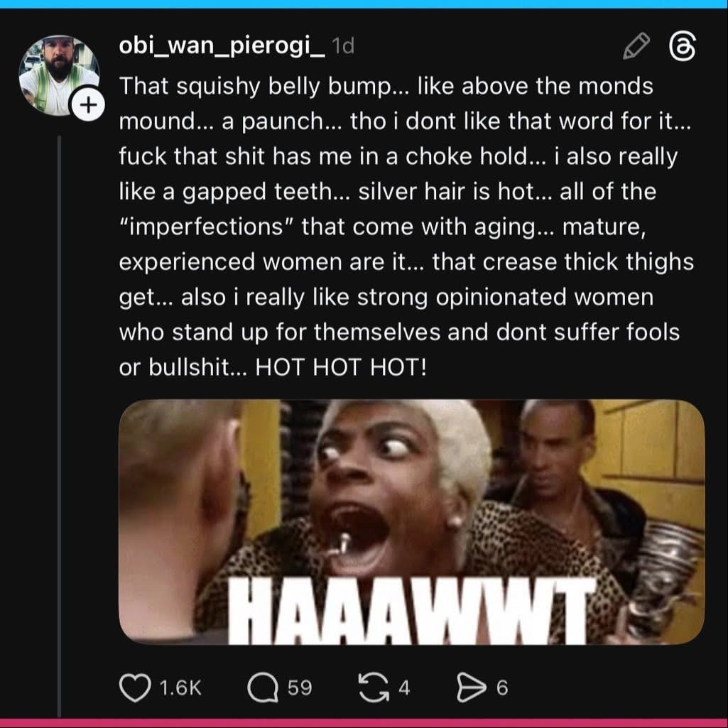Open comments via speech bubble icon
728x728 pixels.
(x=263, y=688)
